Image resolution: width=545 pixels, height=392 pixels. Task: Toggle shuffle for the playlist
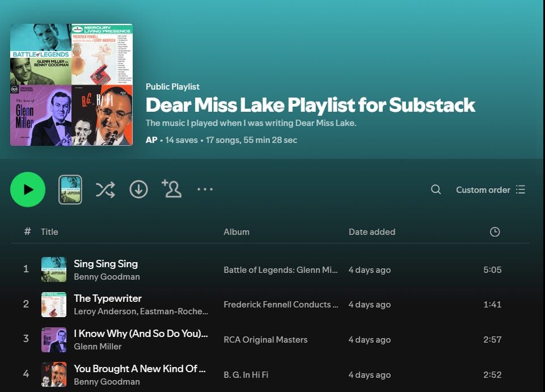[x=105, y=189]
